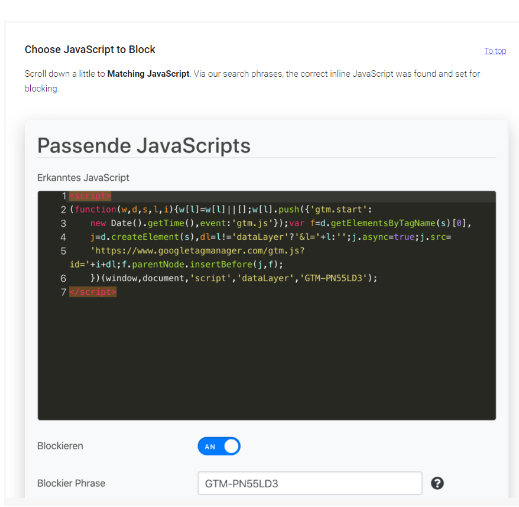Image resolution: width=519 pixels, height=507 pixels.
Task: Click the googletagmanager.com URL string in code
Action: click(197, 251)
